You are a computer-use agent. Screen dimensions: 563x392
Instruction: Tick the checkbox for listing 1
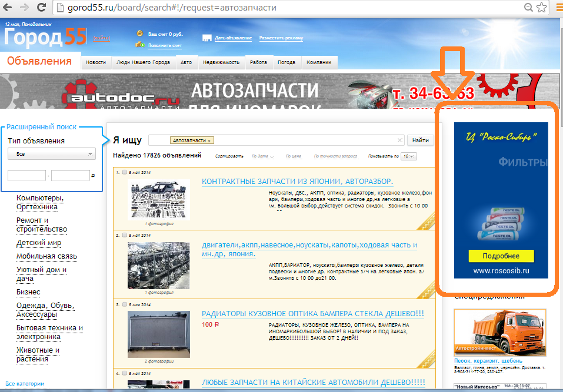click(125, 172)
